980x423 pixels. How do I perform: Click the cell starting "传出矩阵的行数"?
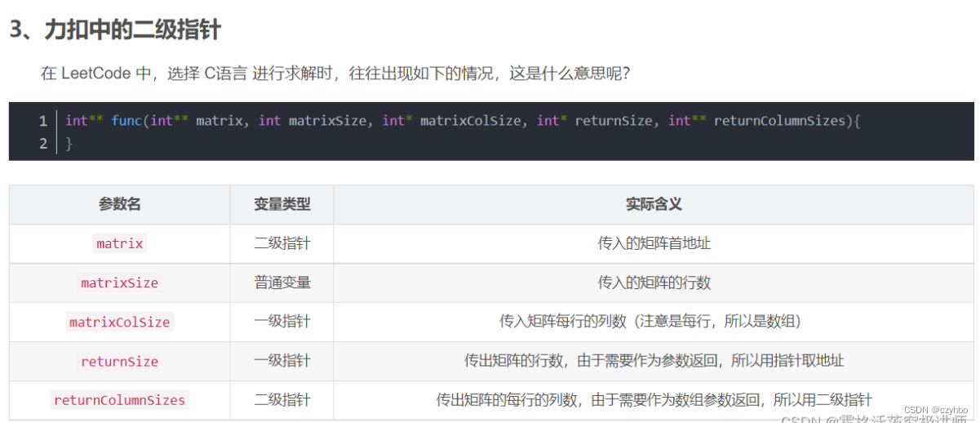pyautogui.click(x=654, y=361)
